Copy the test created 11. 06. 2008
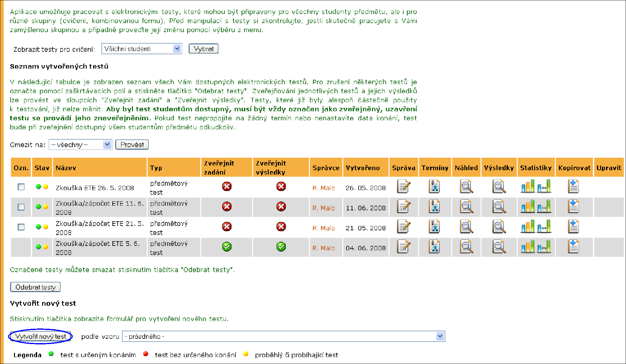626x364 pixels. tap(573, 207)
